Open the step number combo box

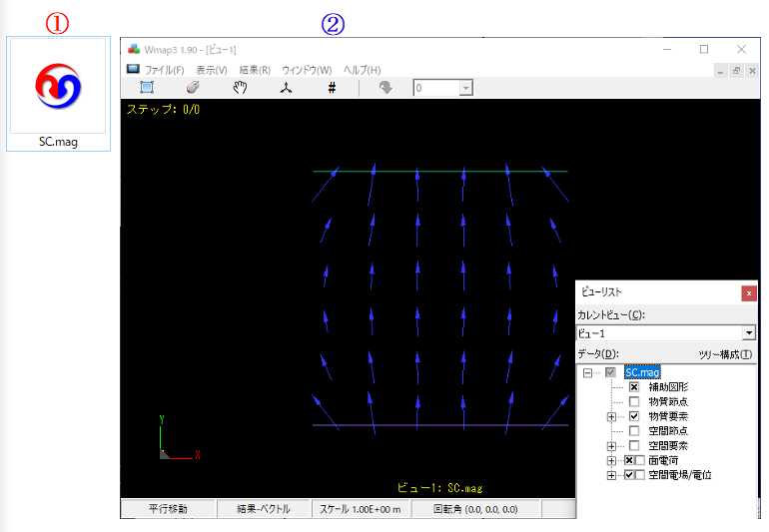(465, 88)
